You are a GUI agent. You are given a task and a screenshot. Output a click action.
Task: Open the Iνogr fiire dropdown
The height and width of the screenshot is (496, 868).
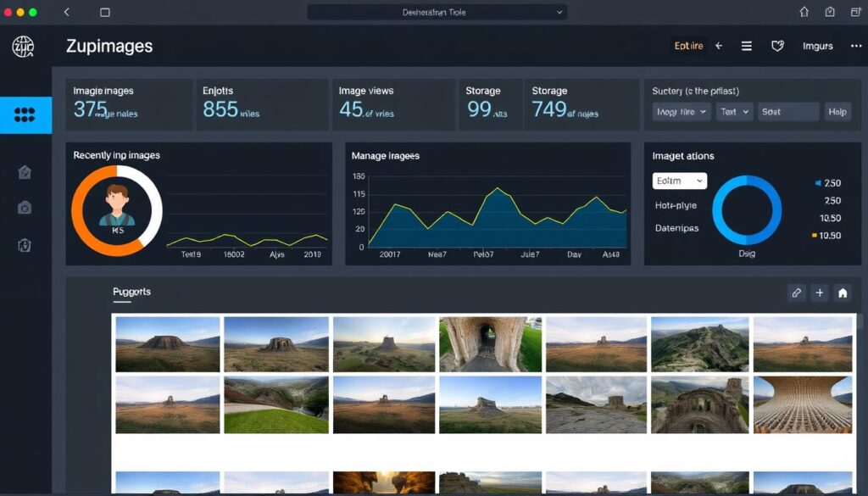coord(682,112)
